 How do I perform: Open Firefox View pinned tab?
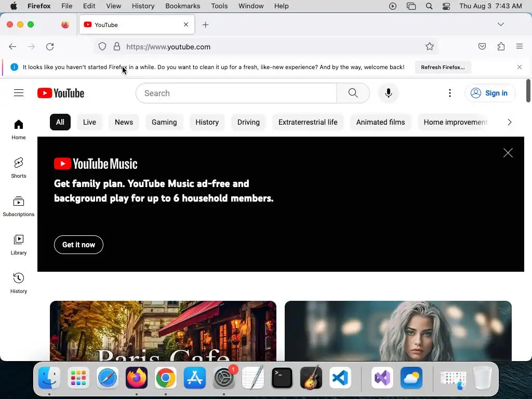65,24
